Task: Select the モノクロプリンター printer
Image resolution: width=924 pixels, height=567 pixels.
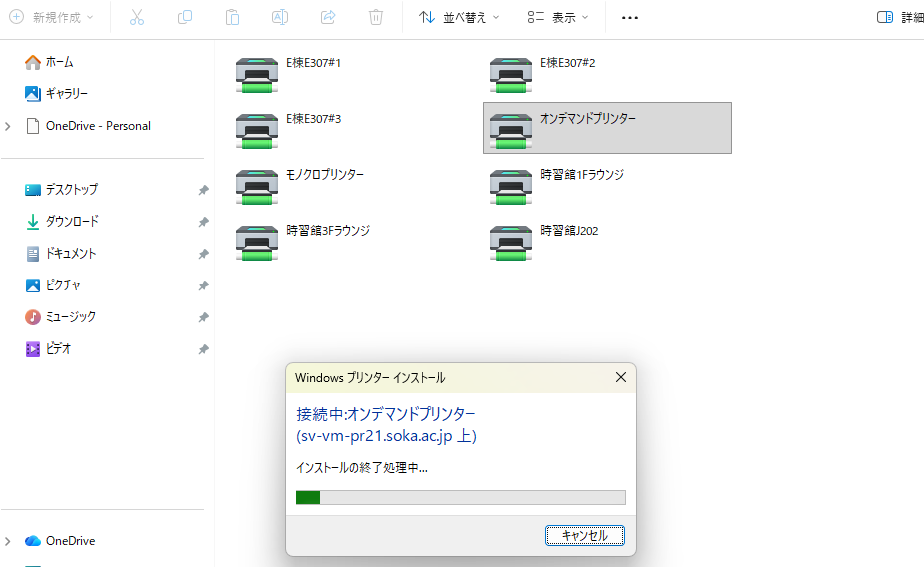Action: click(257, 187)
